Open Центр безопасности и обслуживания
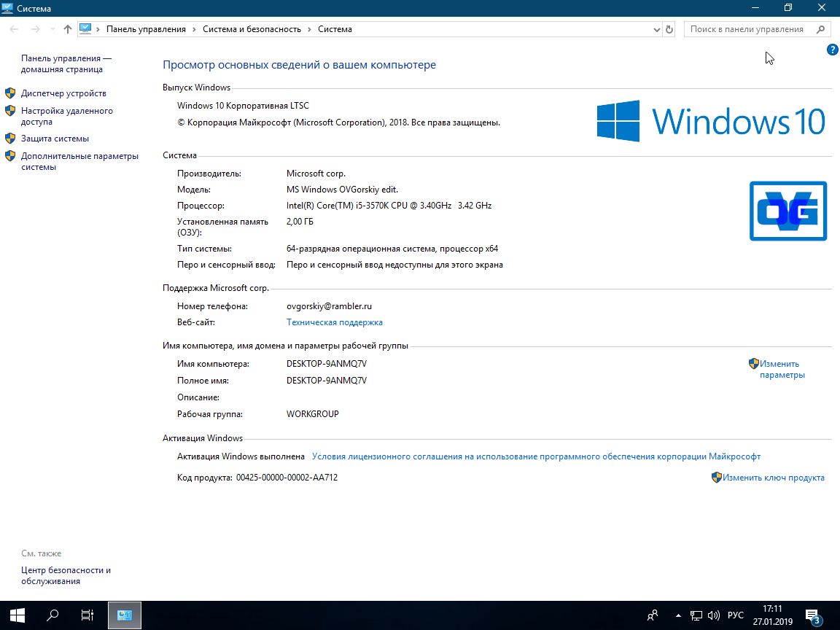This screenshot has height=630, width=840. [66, 575]
